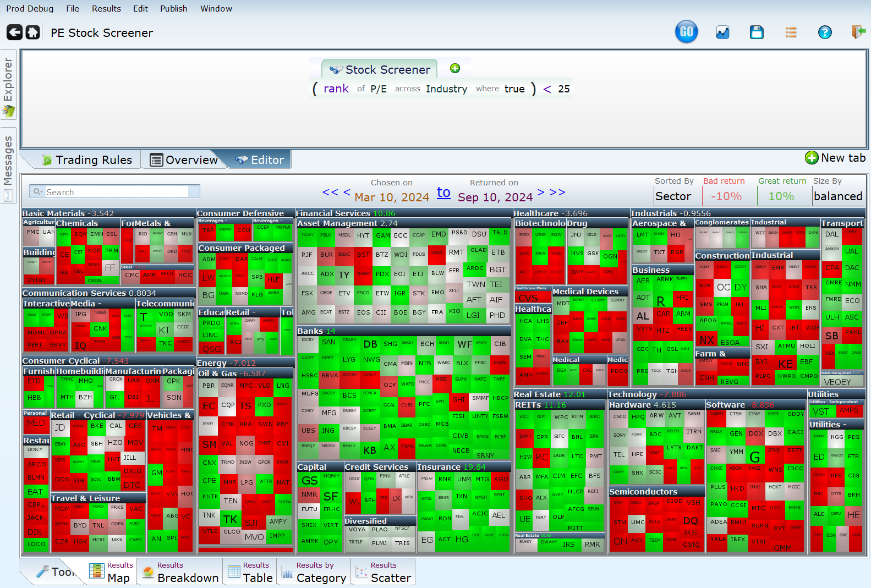This screenshot has width=871, height=588.
Task: Open the Results menu
Action: pos(106,8)
